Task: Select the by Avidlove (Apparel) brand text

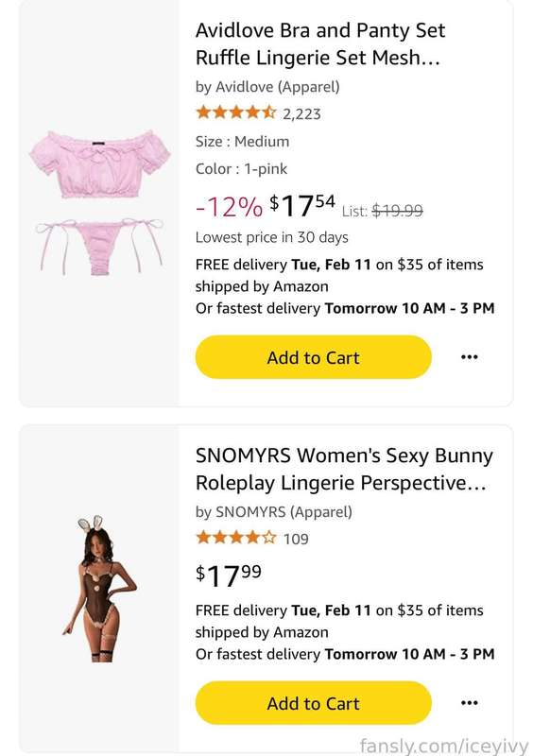Action: [267, 87]
